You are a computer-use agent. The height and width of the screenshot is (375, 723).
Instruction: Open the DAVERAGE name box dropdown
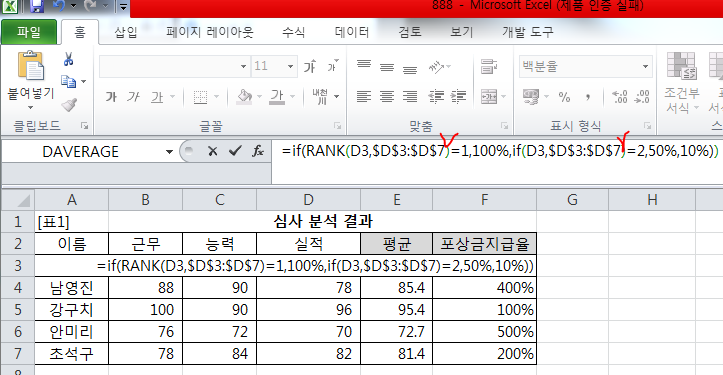(169, 151)
